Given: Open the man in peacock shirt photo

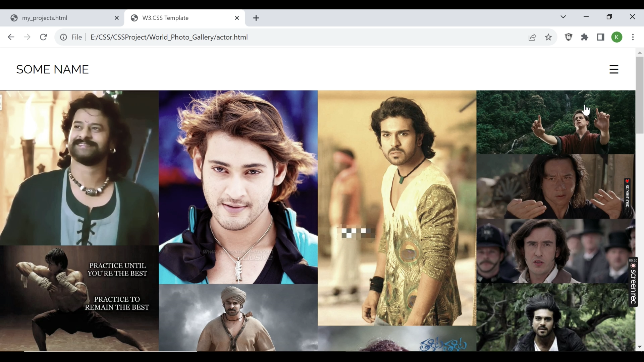Looking at the screenshot, I should 397,208.
